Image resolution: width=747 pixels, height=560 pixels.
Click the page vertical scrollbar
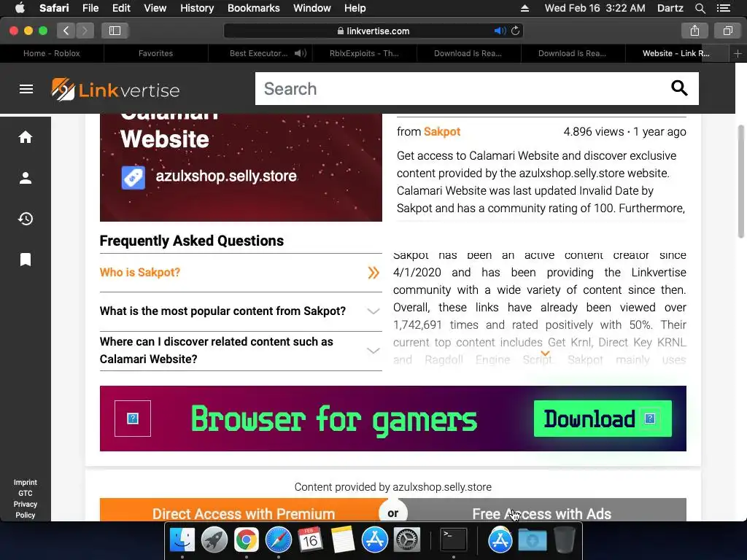(x=741, y=181)
